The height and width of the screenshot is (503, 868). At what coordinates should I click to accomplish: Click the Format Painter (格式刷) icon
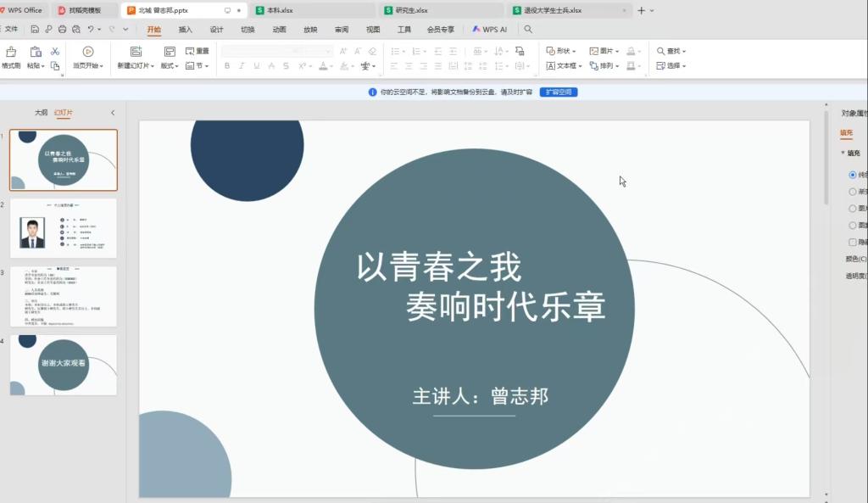tap(11, 53)
